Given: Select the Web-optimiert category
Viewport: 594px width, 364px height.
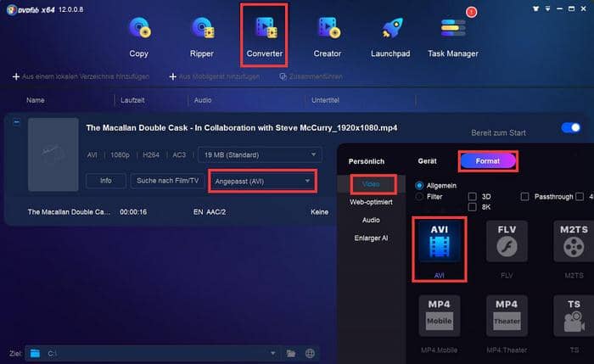Looking at the screenshot, I should tap(371, 202).
